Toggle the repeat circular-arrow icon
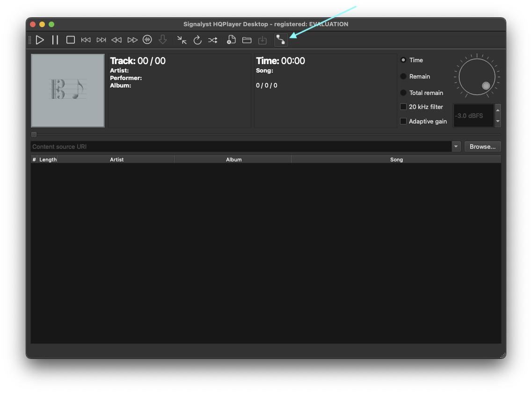Viewport: 532px width, 393px height. [197, 40]
